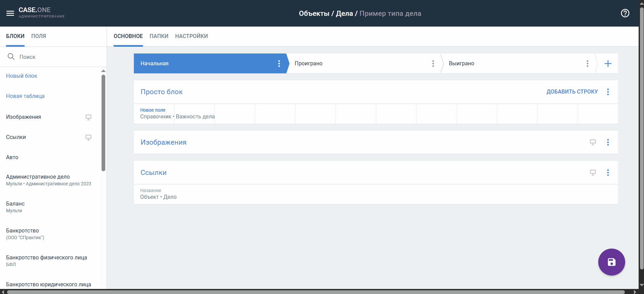
Task: Open three-dot menu of Просто блок
Action: coord(608,92)
